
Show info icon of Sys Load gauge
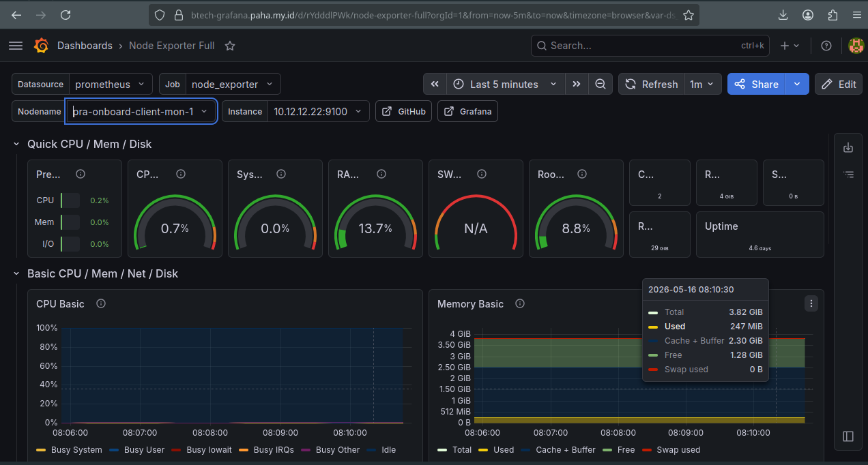(281, 175)
